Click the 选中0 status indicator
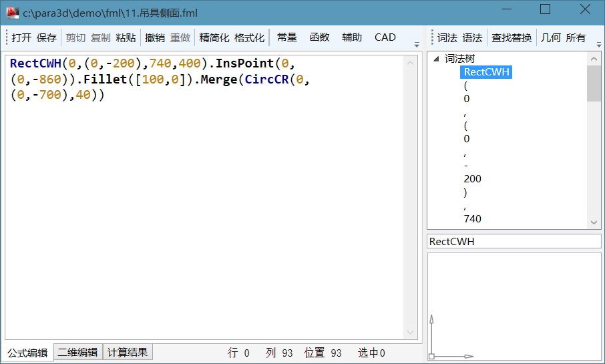Image resolution: width=605 pixels, height=364 pixels. (371, 353)
